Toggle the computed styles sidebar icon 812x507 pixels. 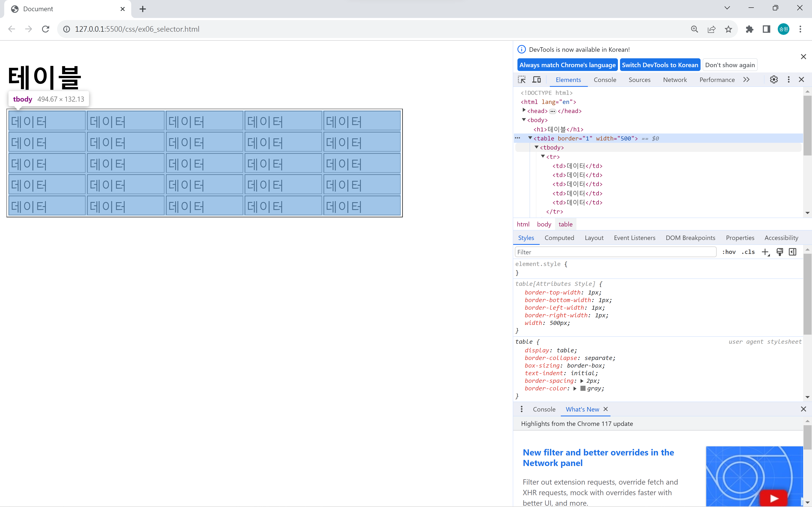tap(793, 252)
